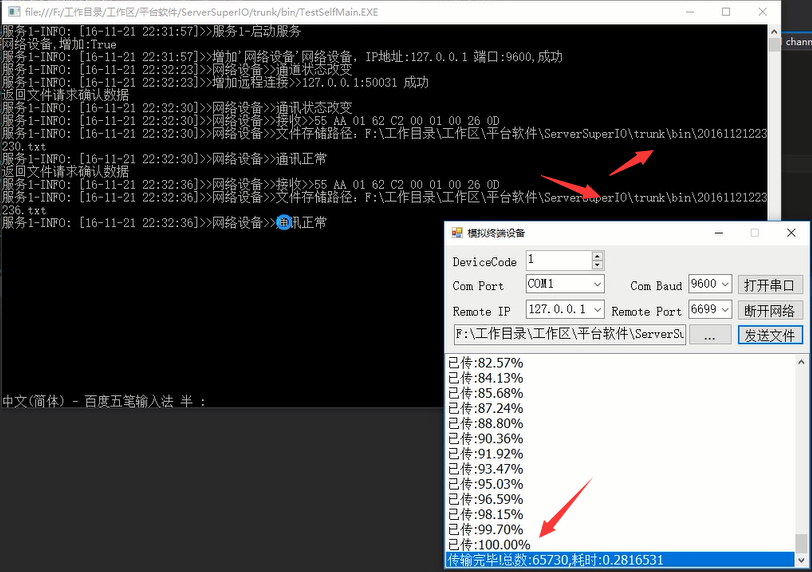Click the console window title bar icon
Image resolution: width=812 pixels, height=572 pixels.
tap(14, 11)
